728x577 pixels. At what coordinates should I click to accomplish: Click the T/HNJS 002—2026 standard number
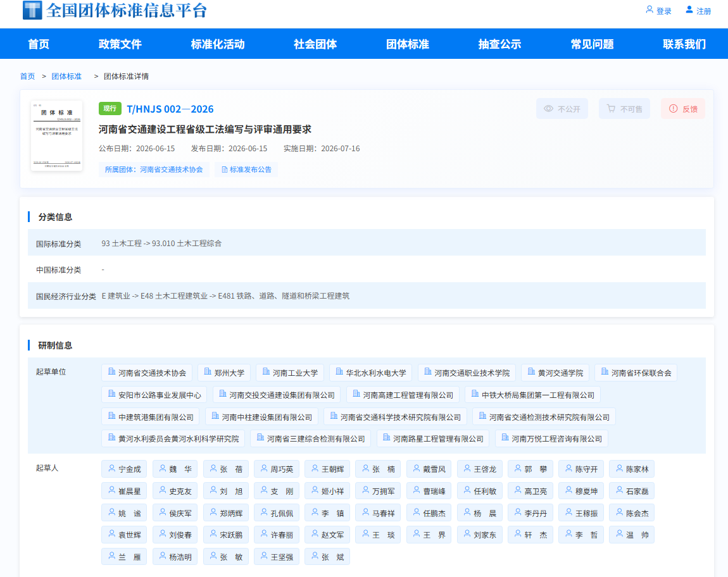[170, 109]
